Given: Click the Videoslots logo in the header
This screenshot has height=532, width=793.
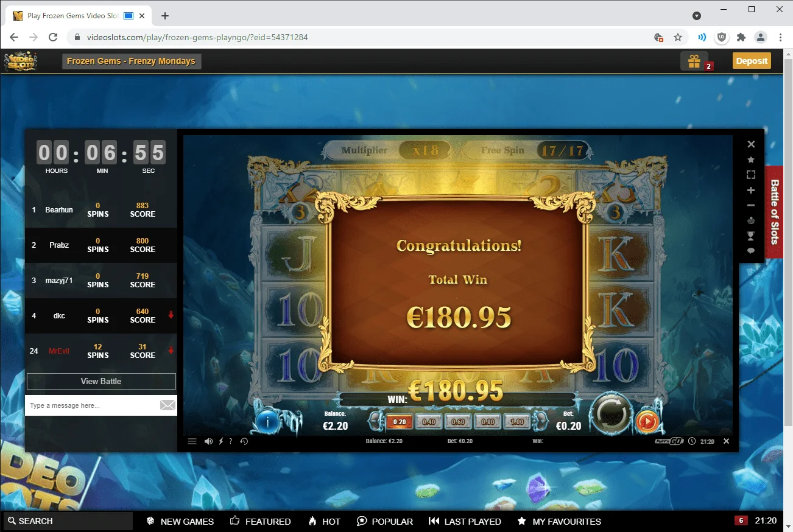Looking at the screenshot, I should [x=21, y=61].
